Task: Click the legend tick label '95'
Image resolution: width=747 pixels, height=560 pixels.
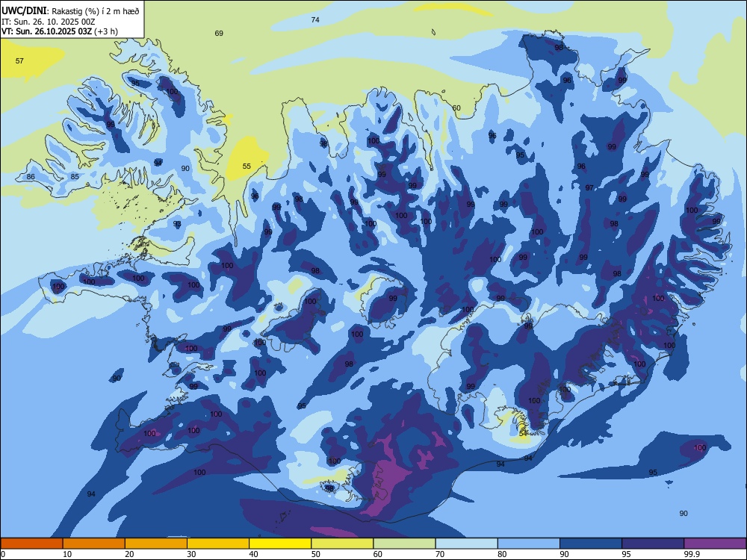Action: tap(627, 554)
